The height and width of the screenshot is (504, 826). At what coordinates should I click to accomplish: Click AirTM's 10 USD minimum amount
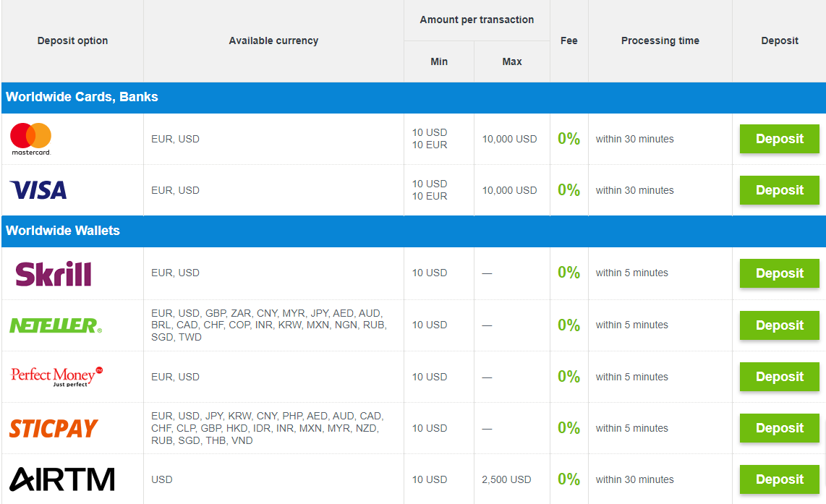(430, 479)
